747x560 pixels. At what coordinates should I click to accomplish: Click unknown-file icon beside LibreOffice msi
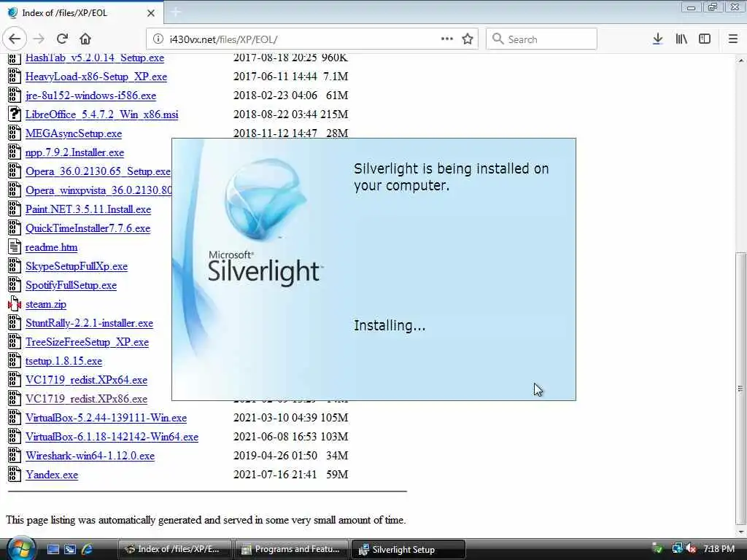coord(15,114)
